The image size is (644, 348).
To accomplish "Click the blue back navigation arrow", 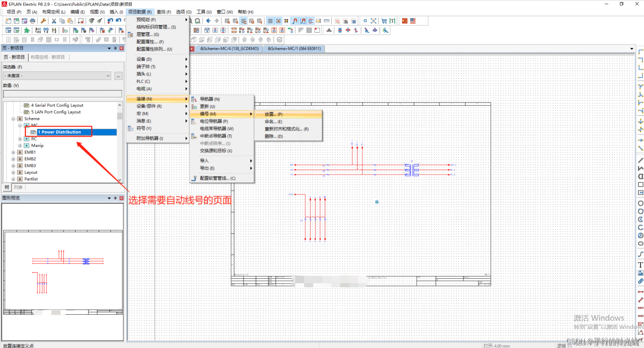I will (x=208, y=21).
